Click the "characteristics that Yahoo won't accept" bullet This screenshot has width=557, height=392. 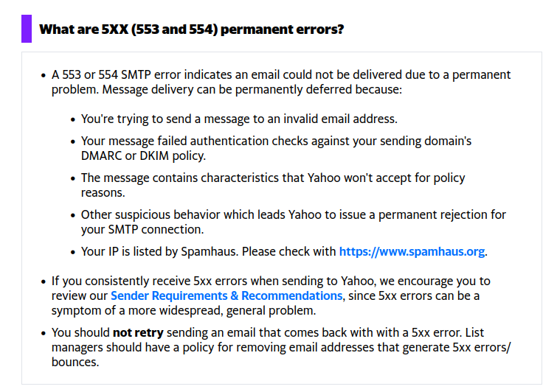(x=273, y=178)
